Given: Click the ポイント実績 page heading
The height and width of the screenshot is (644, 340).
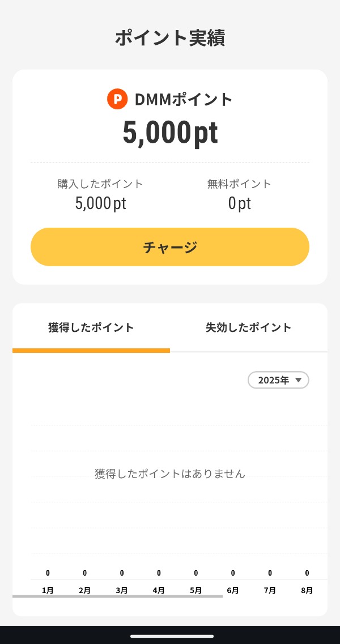Looking at the screenshot, I should (x=170, y=38).
